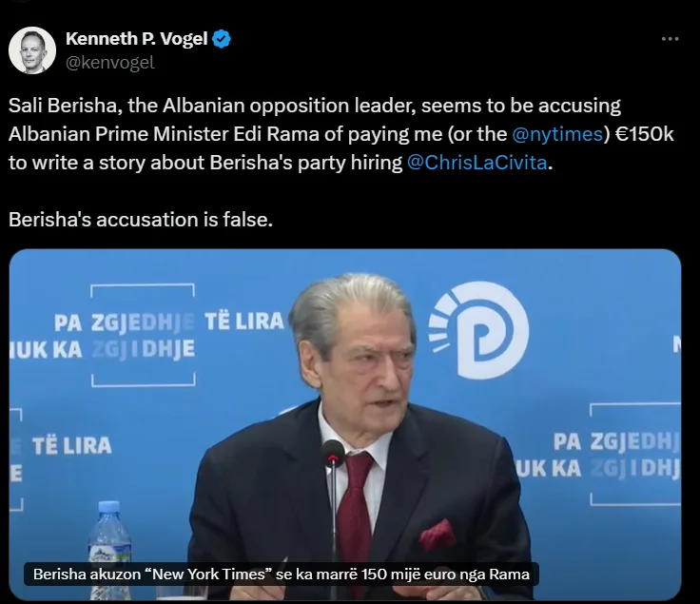Open the three-dot more options menu

(x=670, y=39)
